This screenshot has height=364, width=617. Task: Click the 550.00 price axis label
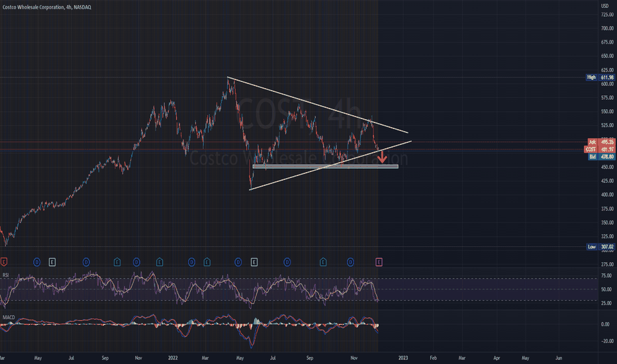[x=607, y=111]
